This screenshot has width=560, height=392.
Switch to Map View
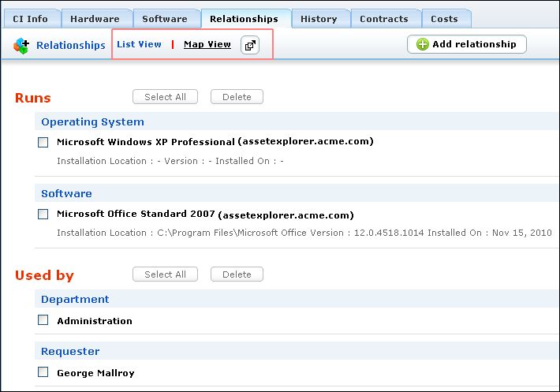point(207,45)
